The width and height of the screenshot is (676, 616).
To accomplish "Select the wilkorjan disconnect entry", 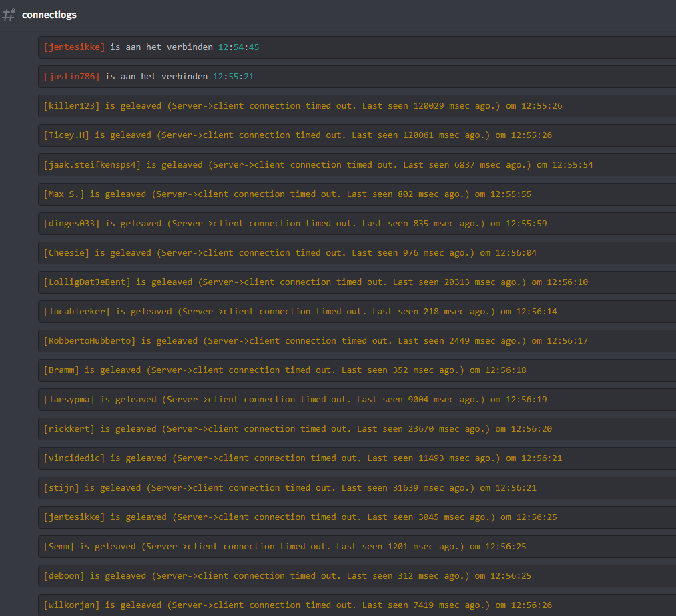I will pyautogui.click(x=298, y=605).
